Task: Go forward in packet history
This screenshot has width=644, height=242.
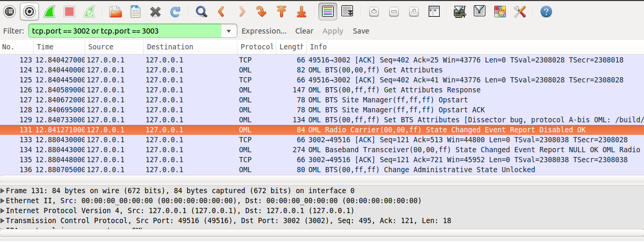Action: (241, 11)
